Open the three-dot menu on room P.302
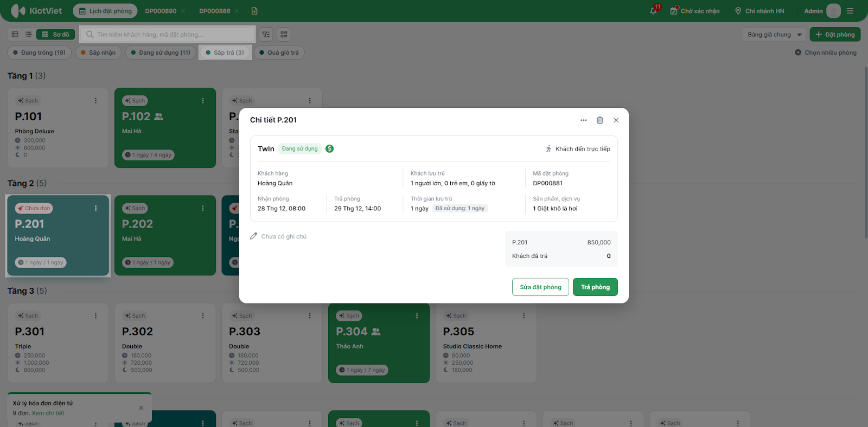 pos(203,315)
